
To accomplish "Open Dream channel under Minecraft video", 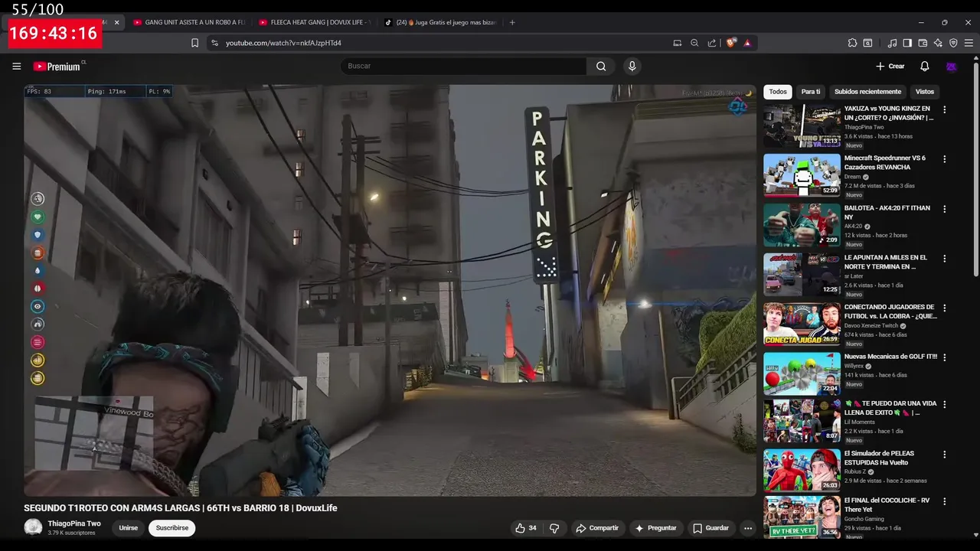I will (x=852, y=177).
